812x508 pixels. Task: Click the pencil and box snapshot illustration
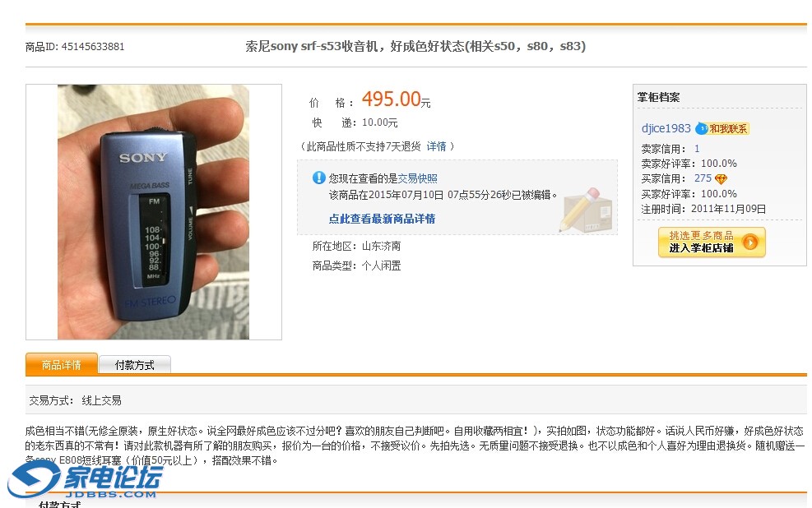[x=586, y=210]
